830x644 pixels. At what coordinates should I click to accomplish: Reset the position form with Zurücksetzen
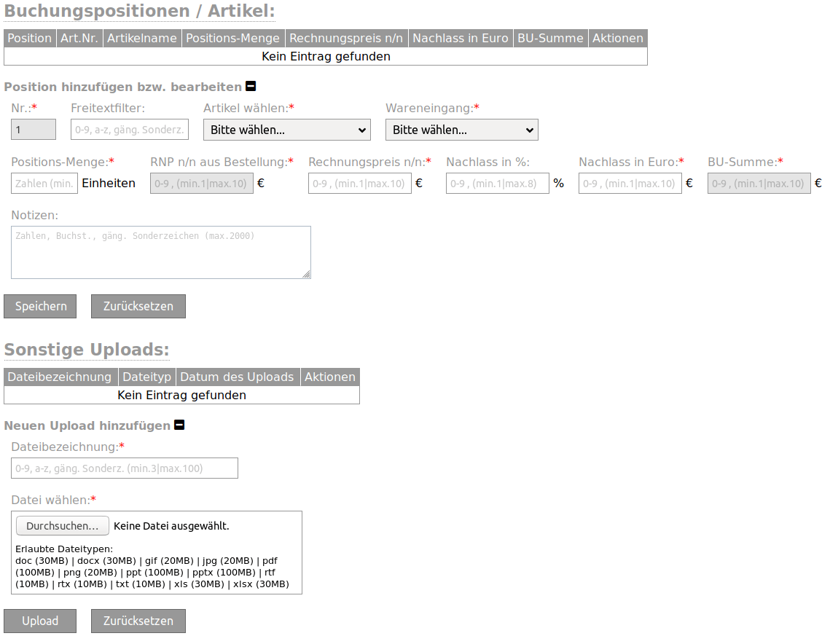coord(138,307)
